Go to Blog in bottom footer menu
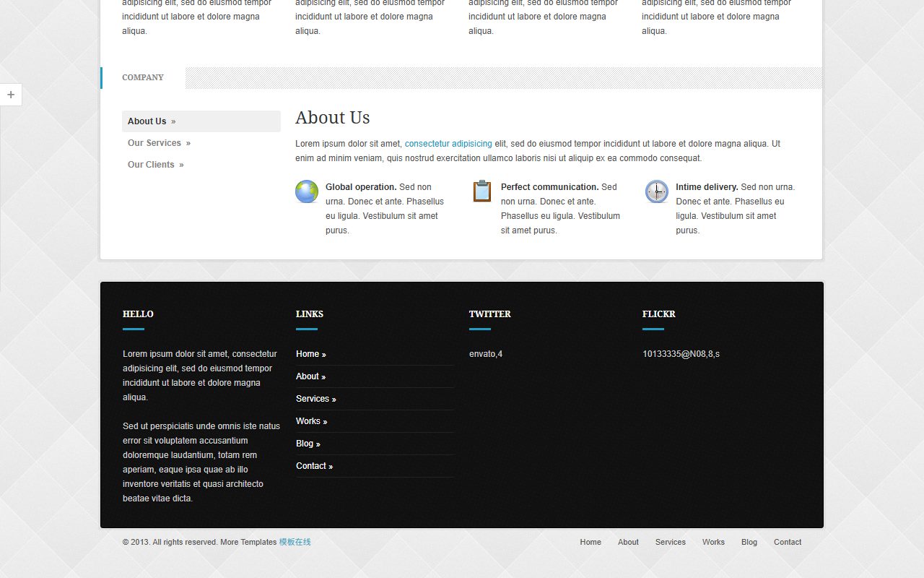This screenshot has width=924, height=578. point(749,542)
